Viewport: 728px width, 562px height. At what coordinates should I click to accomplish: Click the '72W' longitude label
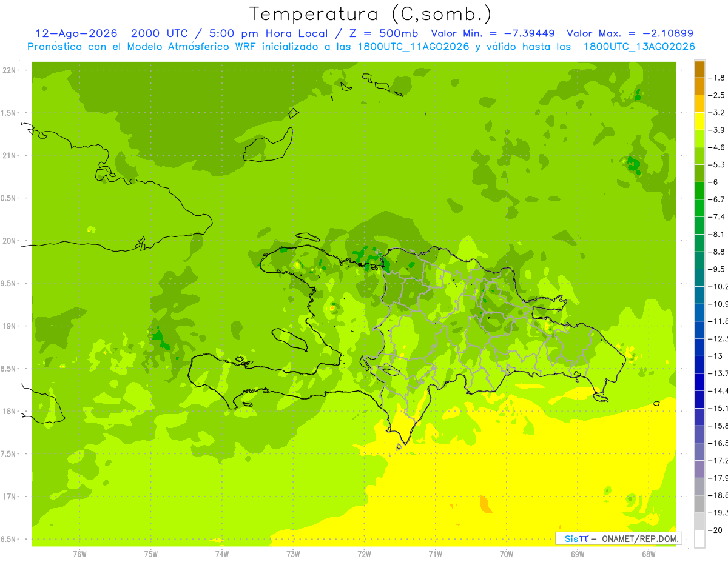point(364,554)
